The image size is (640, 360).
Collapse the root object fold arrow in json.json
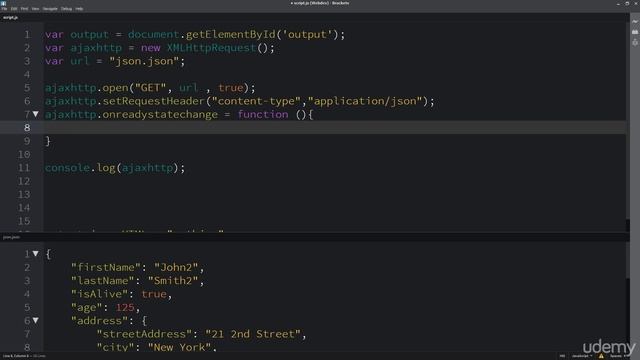[x=36, y=254]
